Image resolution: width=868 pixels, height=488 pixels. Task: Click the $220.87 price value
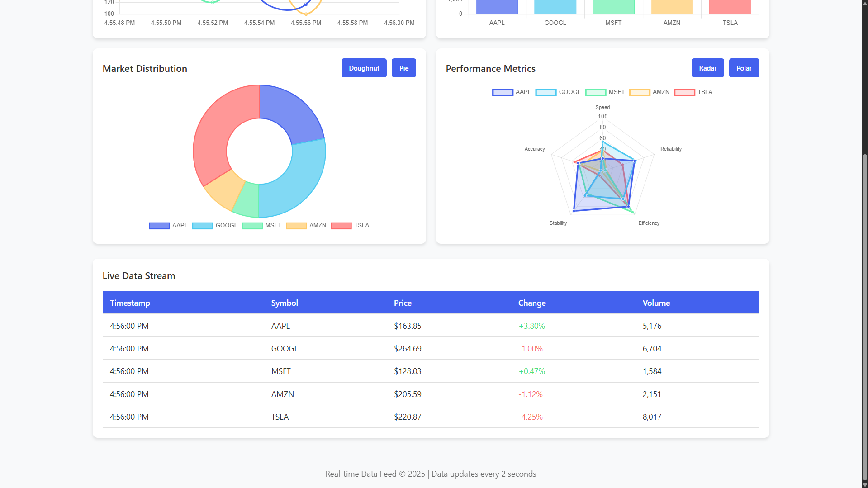(408, 417)
